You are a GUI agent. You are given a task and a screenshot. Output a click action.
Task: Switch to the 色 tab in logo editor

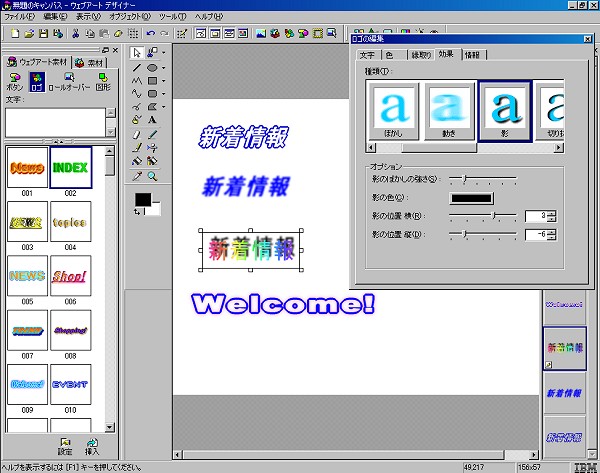click(x=389, y=54)
